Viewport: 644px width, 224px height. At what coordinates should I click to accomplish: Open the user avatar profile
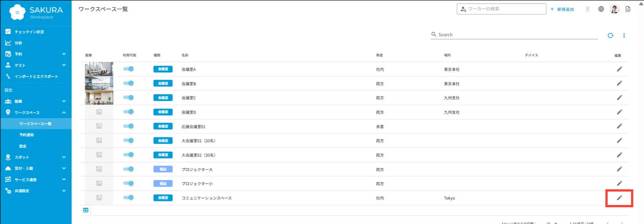tap(614, 9)
